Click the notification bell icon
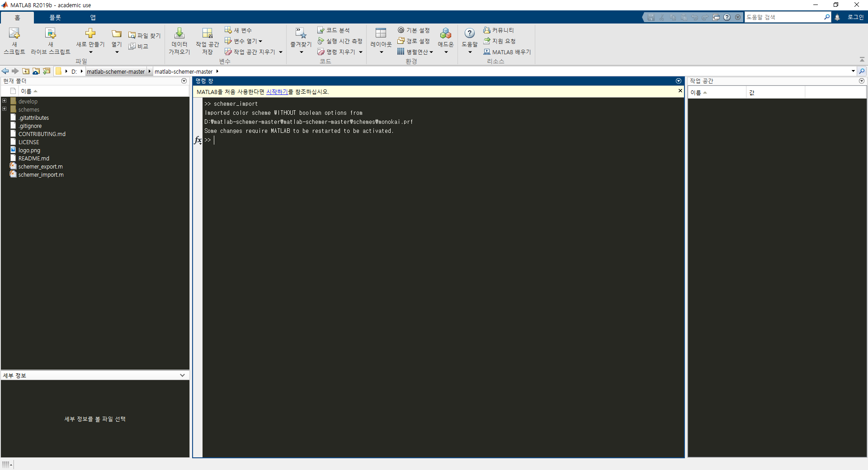Image resolution: width=868 pixels, height=470 pixels. click(837, 17)
